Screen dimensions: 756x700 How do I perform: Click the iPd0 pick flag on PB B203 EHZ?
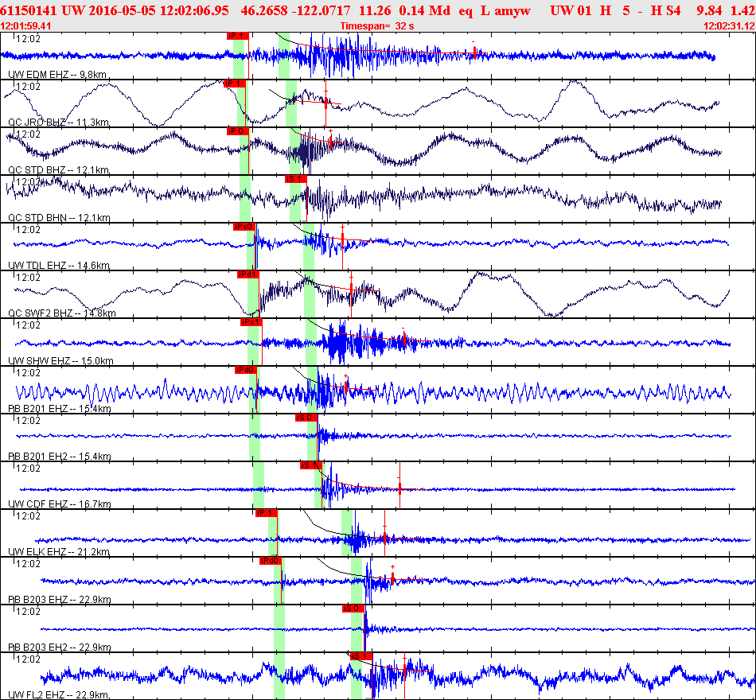pos(271,561)
